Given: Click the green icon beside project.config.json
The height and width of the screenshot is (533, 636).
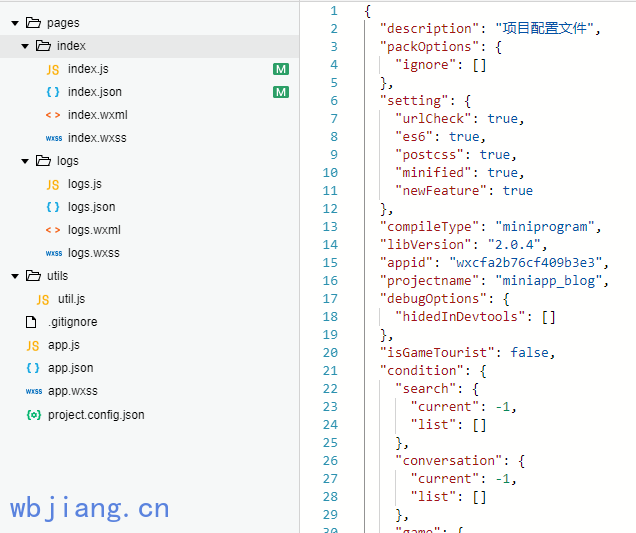Looking at the screenshot, I should point(33,414).
